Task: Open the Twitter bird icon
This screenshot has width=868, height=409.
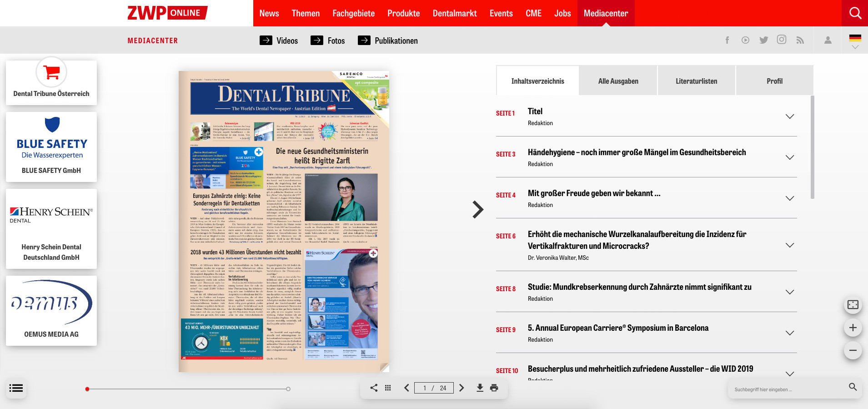Action: coord(764,40)
